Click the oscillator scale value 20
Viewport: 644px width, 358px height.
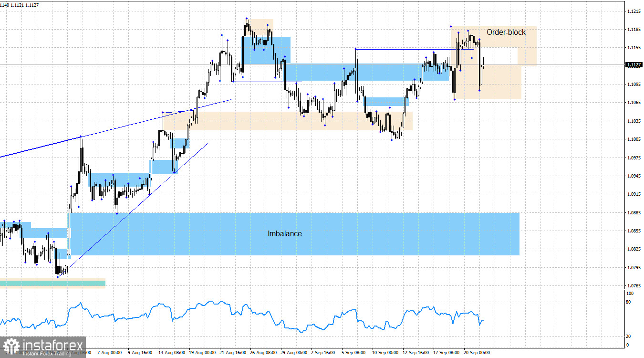pyautogui.click(x=629, y=337)
